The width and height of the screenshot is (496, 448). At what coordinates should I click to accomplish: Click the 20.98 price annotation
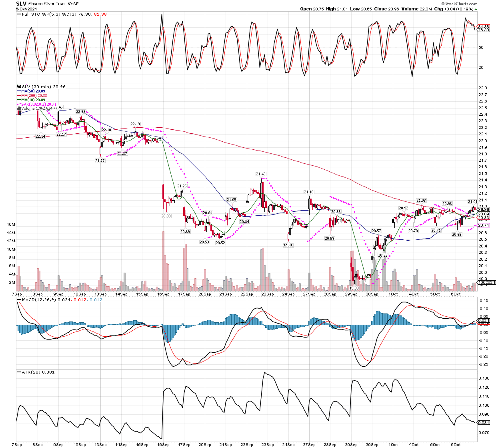pyautogui.click(x=447, y=204)
